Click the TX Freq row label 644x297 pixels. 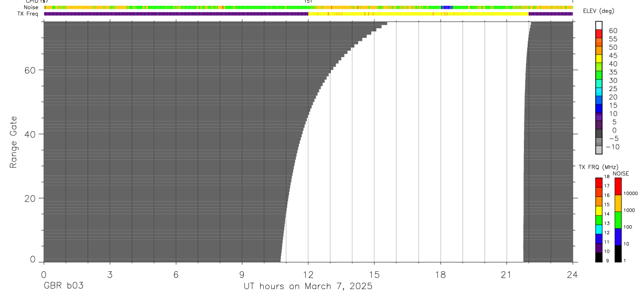click(29, 14)
